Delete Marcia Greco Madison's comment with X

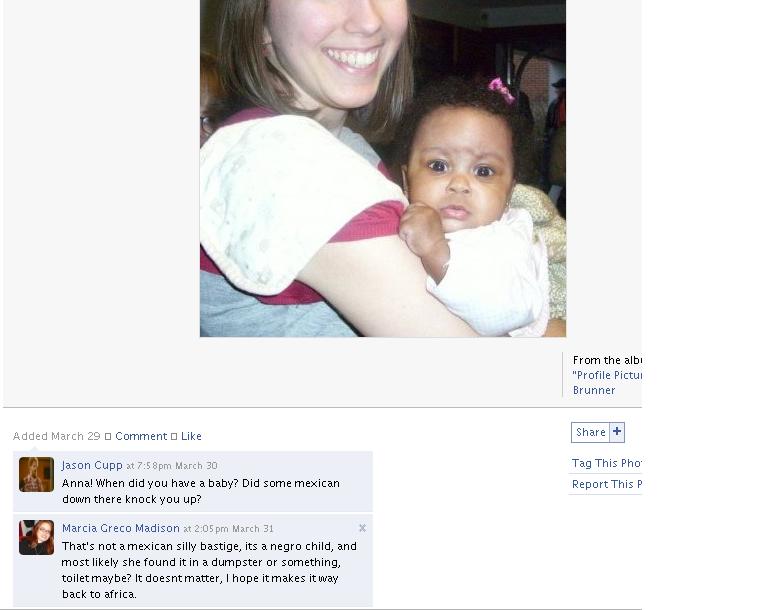point(363,528)
